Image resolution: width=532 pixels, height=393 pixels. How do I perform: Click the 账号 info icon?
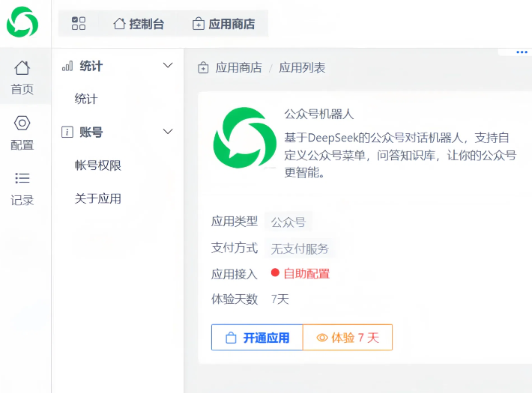(x=67, y=132)
